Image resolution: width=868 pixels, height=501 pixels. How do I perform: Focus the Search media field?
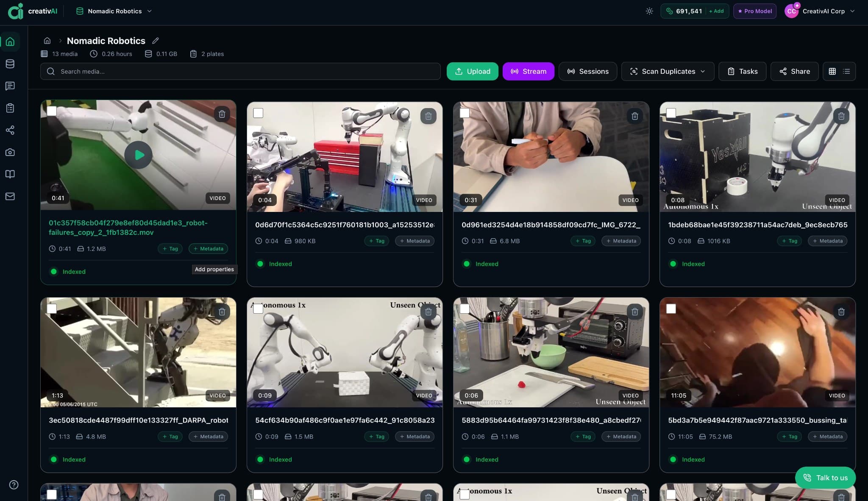[240, 71]
